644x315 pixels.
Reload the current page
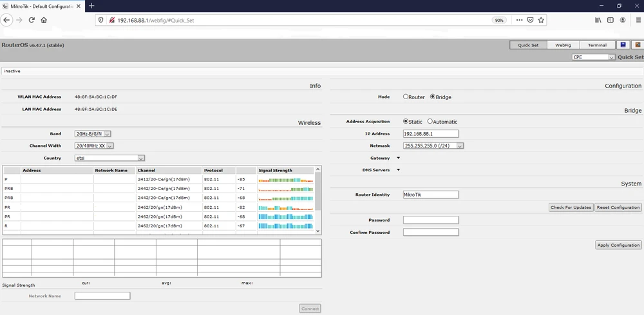(x=31, y=20)
